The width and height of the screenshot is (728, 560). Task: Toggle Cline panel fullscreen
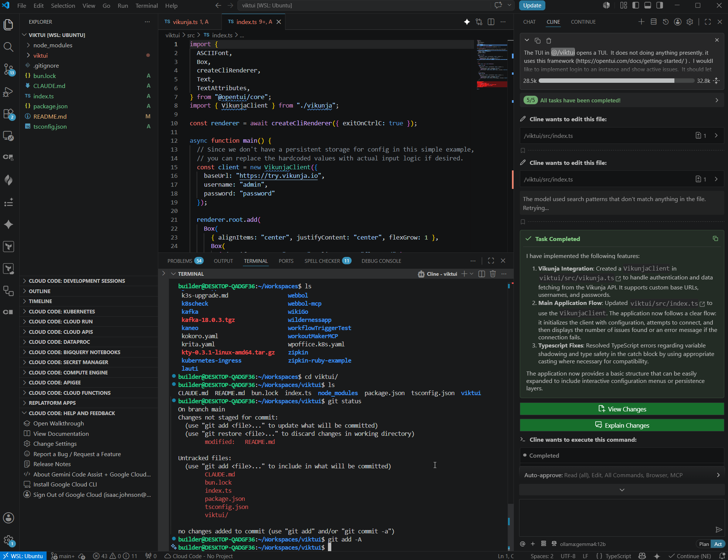click(x=708, y=22)
